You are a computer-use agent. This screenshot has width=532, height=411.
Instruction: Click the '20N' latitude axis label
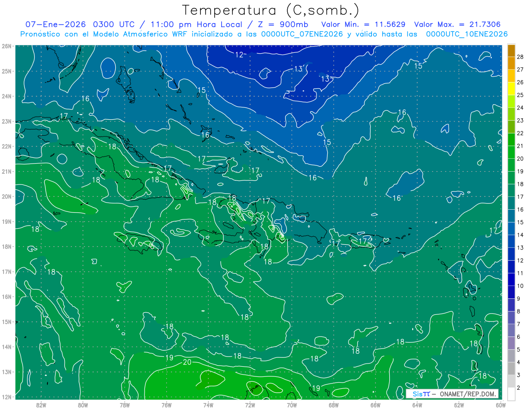6,196
